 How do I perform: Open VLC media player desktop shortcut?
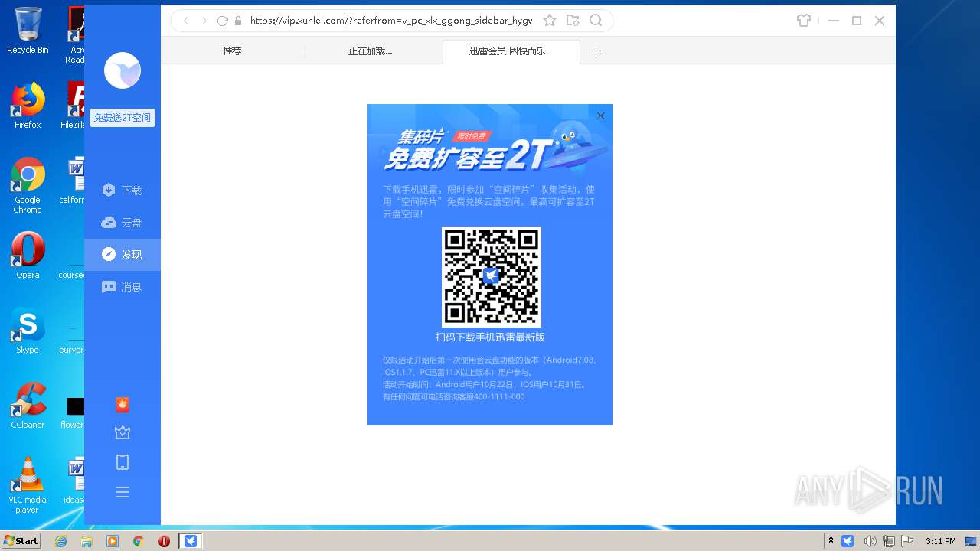pos(28,485)
